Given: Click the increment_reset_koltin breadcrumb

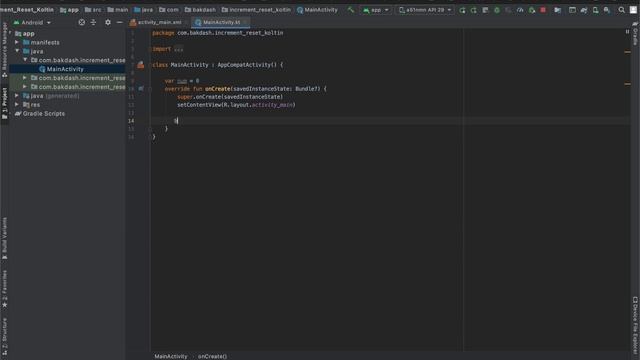Looking at the screenshot, I should [x=256, y=10].
